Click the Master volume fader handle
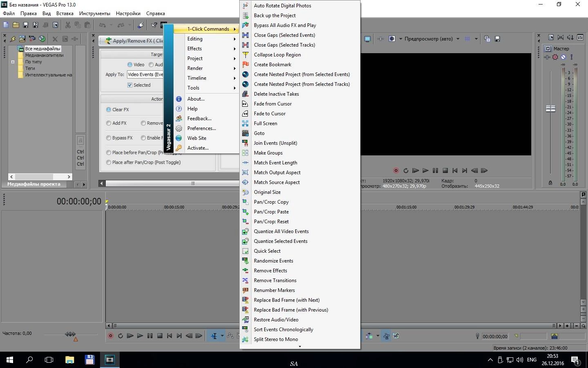588x368 pixels. coord(550,108)
